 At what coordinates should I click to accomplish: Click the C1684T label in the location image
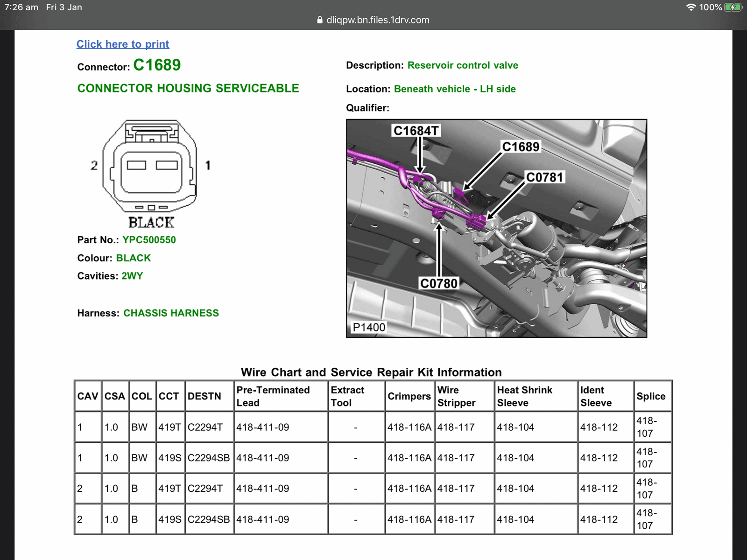point(416,131)
